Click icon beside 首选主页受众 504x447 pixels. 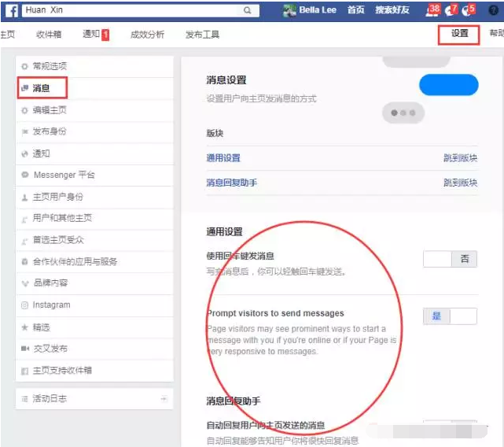tap(24, 241)
